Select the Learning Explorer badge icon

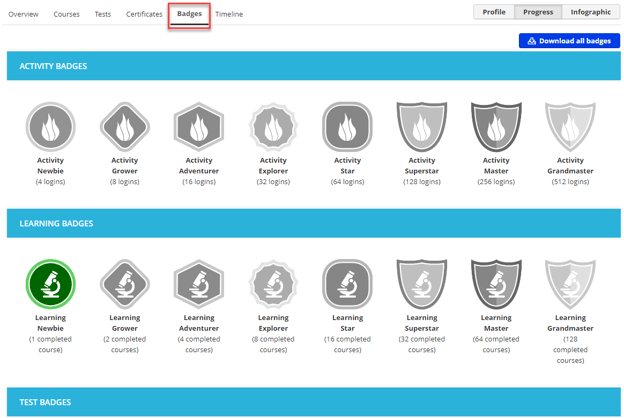(273, 284)
